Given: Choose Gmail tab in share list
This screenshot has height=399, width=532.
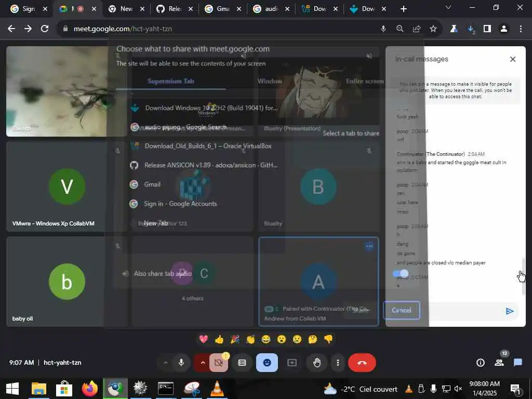Looking at the screenshot, I should [145, 184].
